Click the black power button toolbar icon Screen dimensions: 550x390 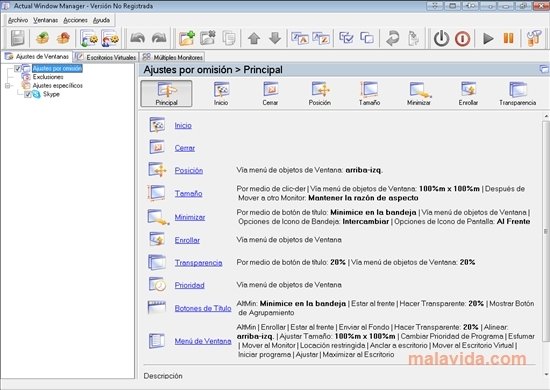point(441,38)
